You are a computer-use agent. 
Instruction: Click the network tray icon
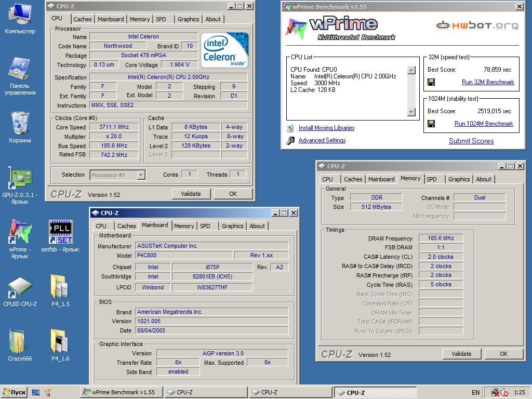(x=495, y=393)
